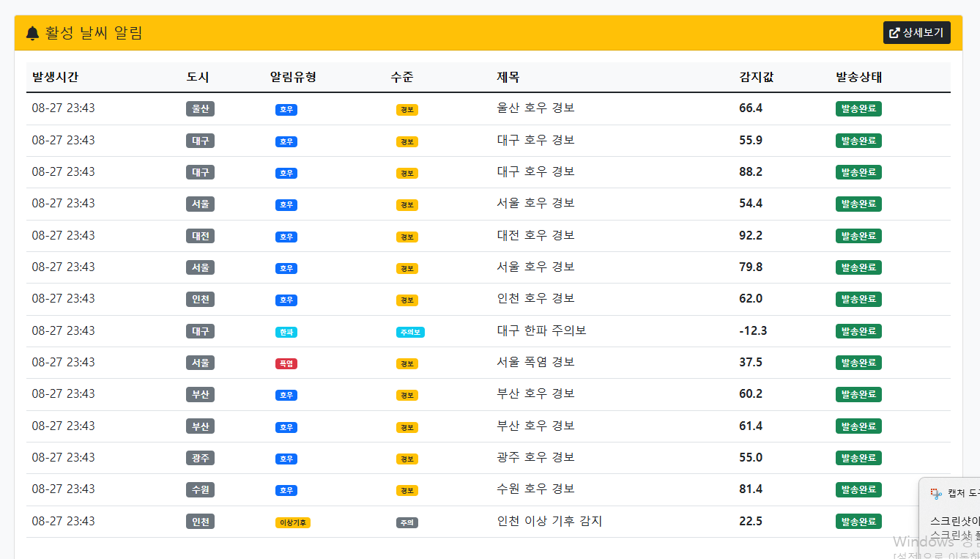Click 발송완료 badge in the -12.3 row
Image resolution: width=980 pixels, height=559 pixels.
858,331
